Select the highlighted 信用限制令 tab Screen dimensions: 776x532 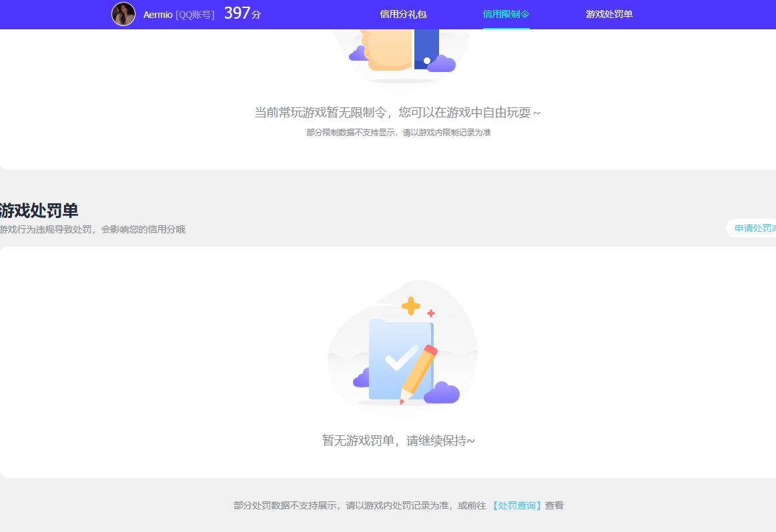click(506, 14)
